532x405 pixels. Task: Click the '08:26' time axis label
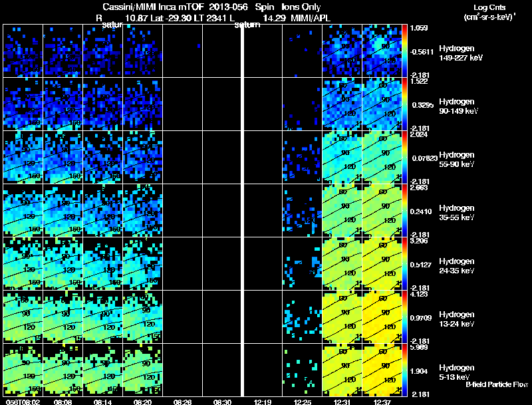182,402
